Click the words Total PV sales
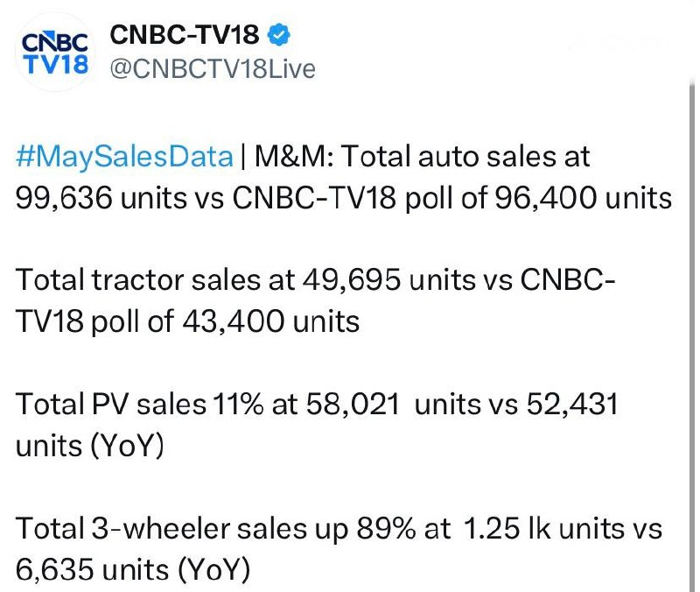Viewport: 700px width, 592px height. tap(111, 405)
